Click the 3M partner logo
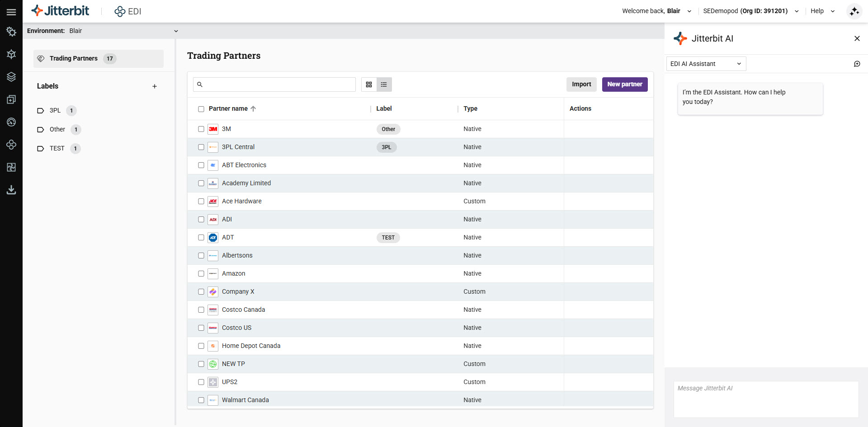 (x=213, y=129)
